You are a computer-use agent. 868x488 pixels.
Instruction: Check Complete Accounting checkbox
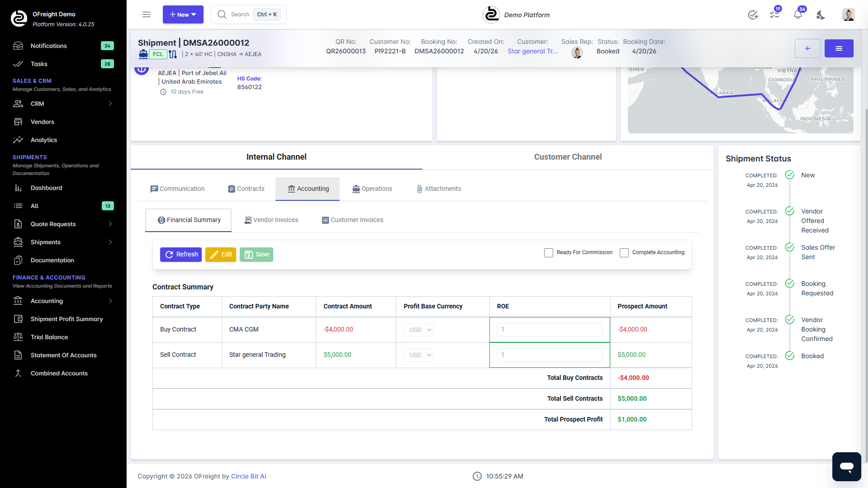[624, 253]
